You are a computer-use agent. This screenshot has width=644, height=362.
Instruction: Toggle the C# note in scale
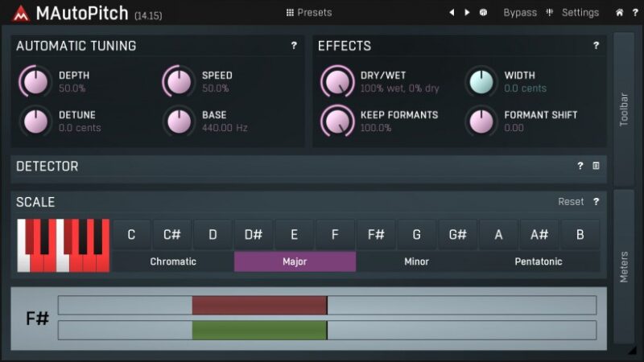pyautogui.click(x=172, y=235)
